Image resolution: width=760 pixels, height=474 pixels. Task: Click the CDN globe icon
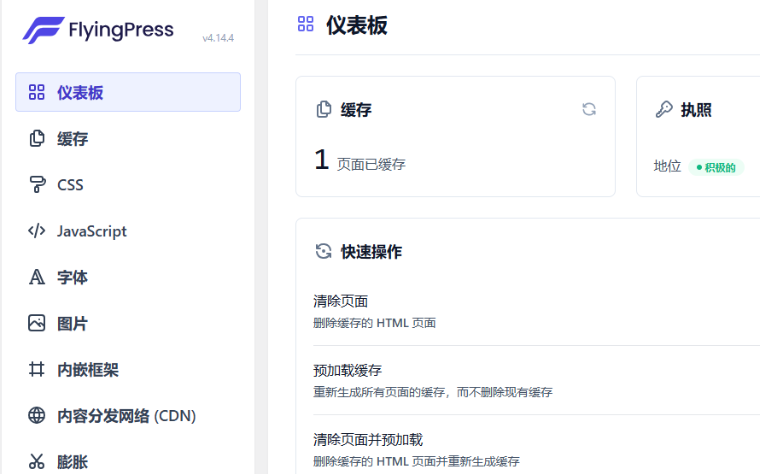37,415
